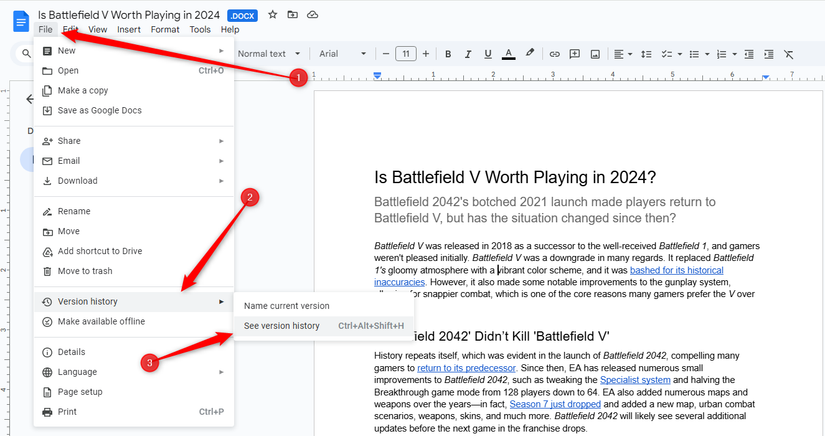Click the decrease indent icon

tap(749, 54)
